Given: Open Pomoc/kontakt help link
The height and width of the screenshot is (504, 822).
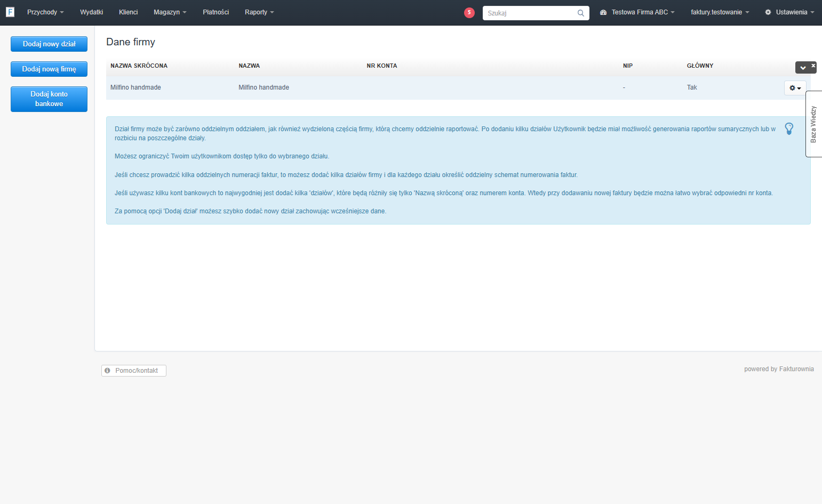Looking at the screenshot, I should (x=134, y=371).
